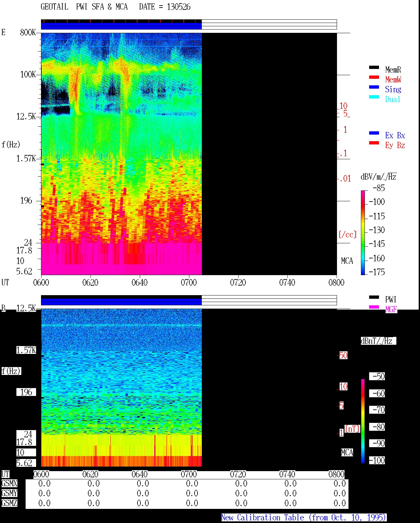Click the black MemR legend swatch
The height and width of the screenshot is (523, 420).
pos(374,67)
